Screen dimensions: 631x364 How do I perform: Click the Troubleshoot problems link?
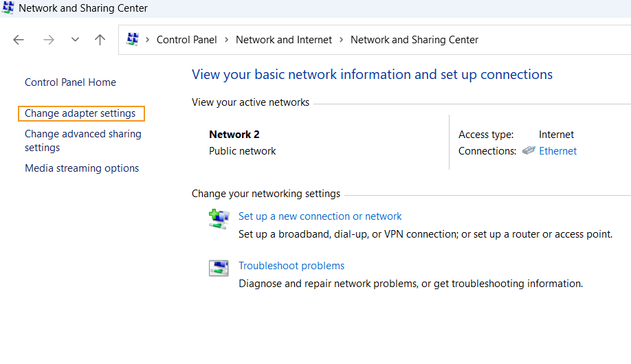pos(291,266)
